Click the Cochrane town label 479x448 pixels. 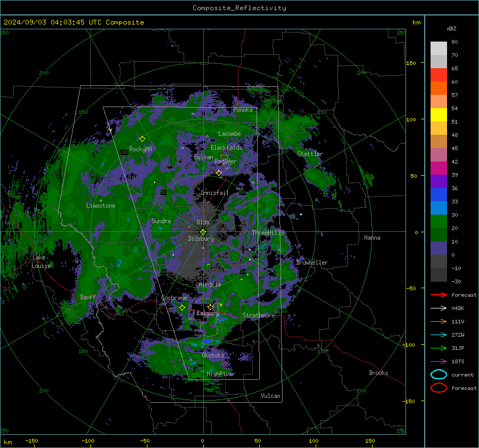[x=174, y=298]
